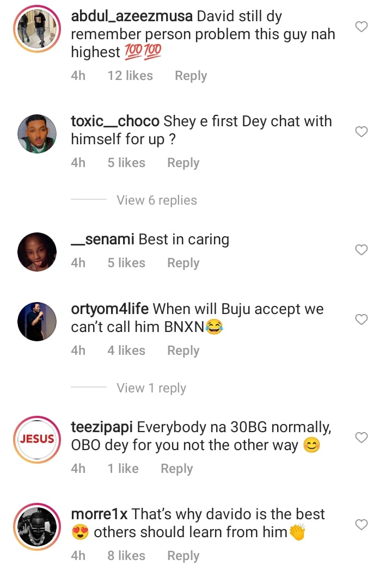The width and height of the screenshot is (392, 578).
Task: Reply to __senami's comment
Action: pyautogui.click(x=183, y=263)
